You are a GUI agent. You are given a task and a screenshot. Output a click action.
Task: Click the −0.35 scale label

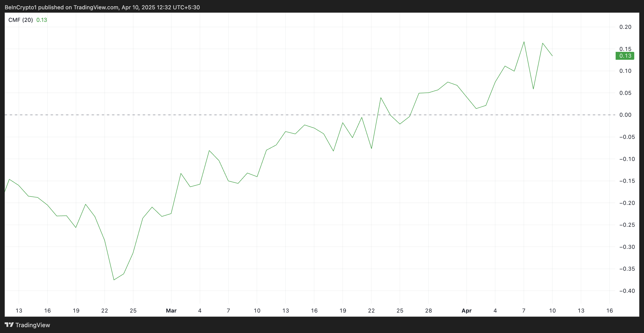click(x=627, y=269)
